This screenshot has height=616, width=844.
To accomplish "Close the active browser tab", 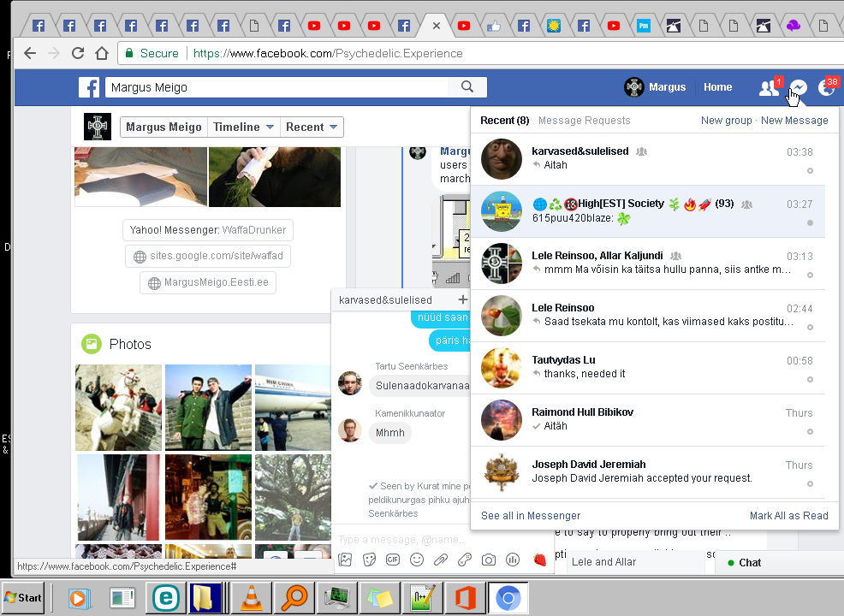I will point(437,26).
